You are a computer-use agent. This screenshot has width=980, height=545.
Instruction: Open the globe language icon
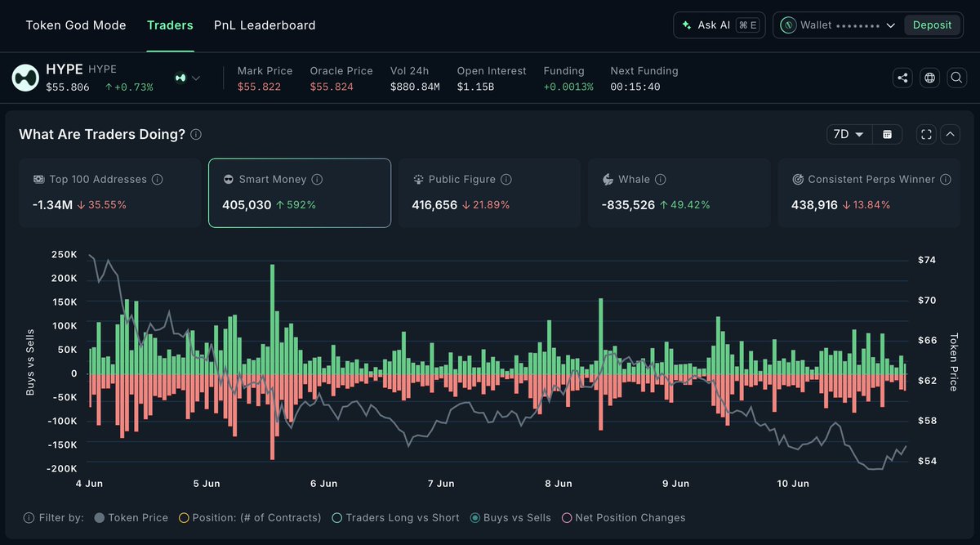[929, 78]
